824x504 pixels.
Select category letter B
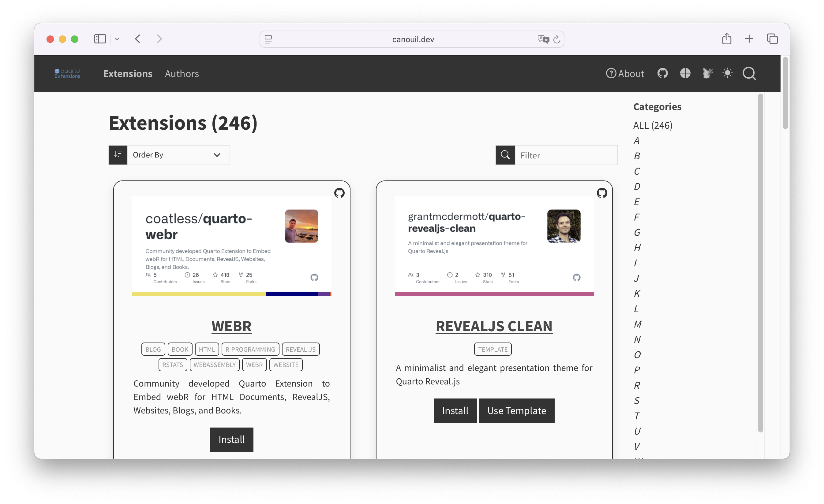coord(637,156)
